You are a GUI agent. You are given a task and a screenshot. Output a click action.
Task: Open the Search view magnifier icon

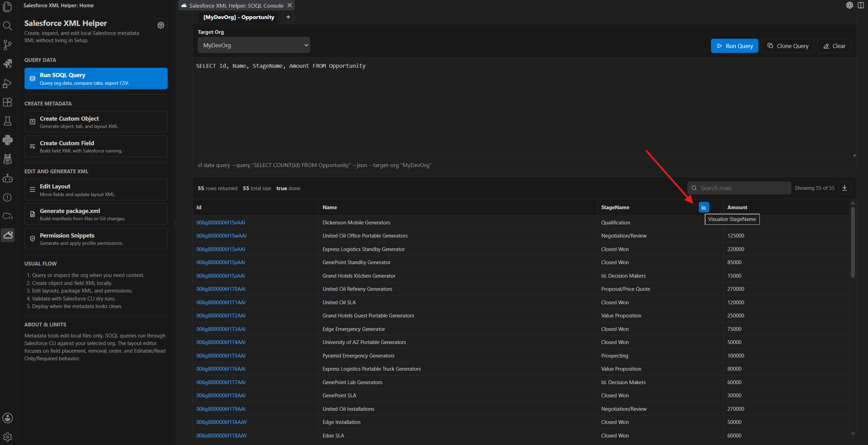click(7, 26)
